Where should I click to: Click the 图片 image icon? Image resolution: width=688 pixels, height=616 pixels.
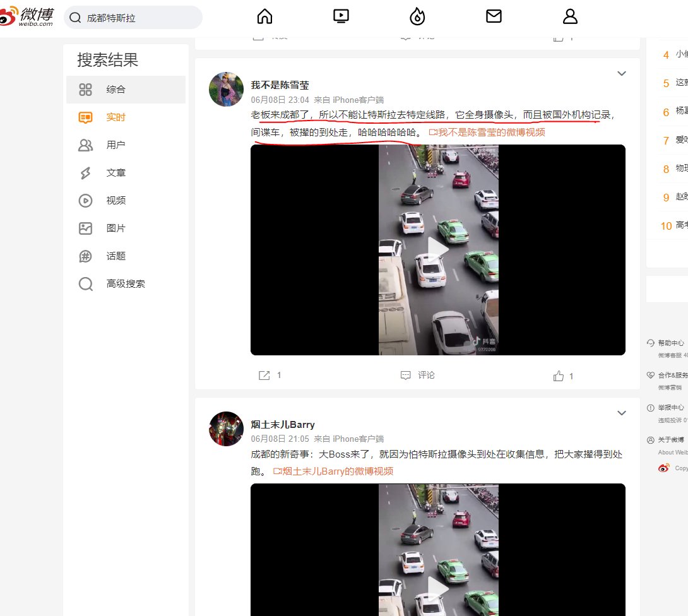[85, 228]
